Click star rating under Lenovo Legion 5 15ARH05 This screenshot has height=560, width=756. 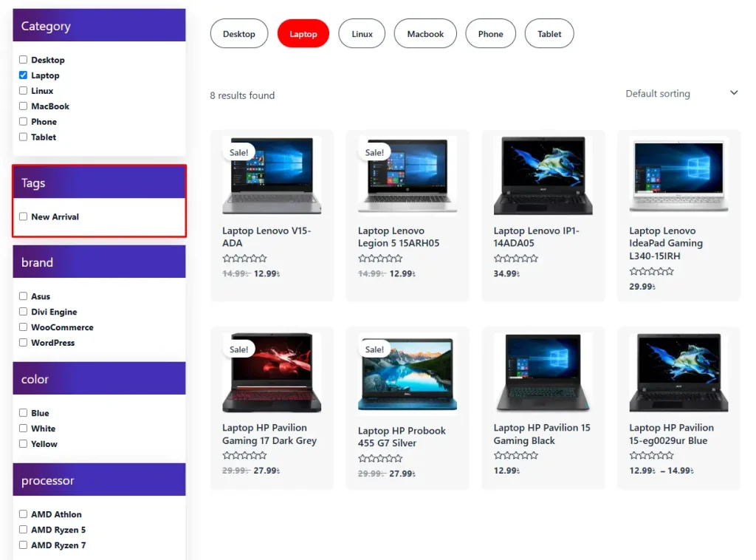tap(380, 259)
